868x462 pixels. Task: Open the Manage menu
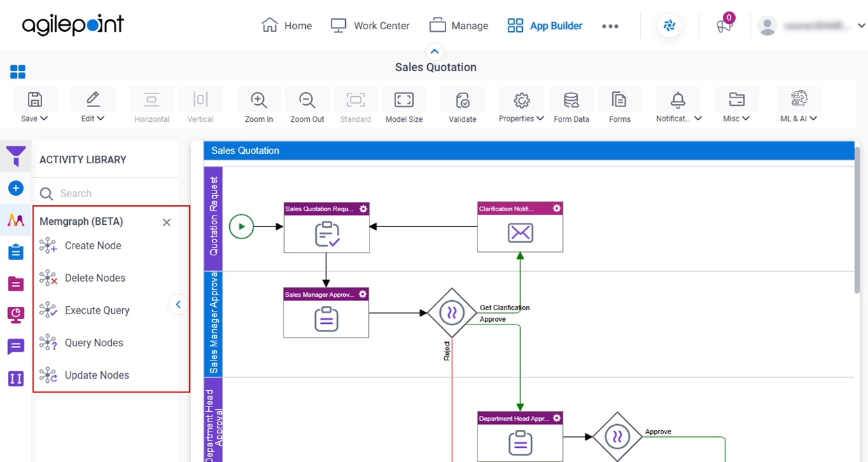coord(459,26)
